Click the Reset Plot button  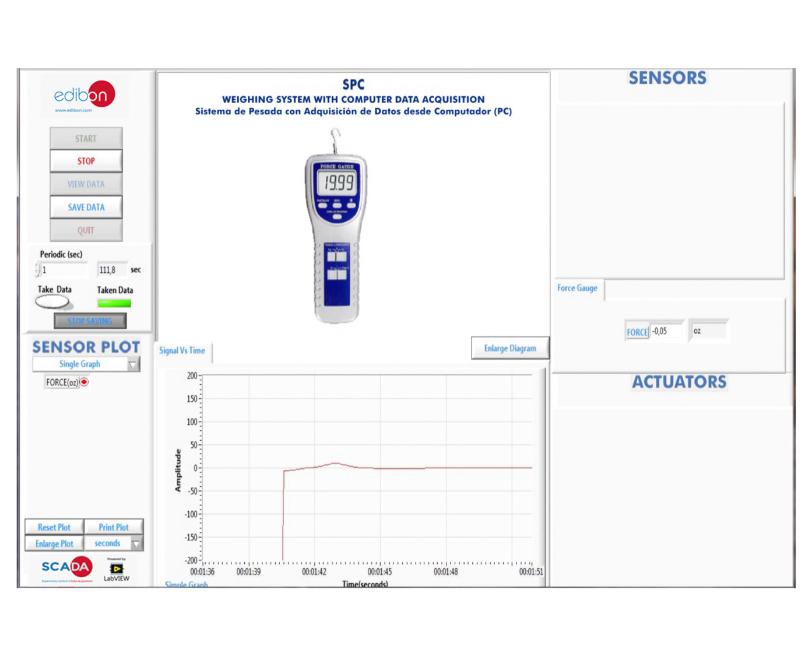(54, 527)
